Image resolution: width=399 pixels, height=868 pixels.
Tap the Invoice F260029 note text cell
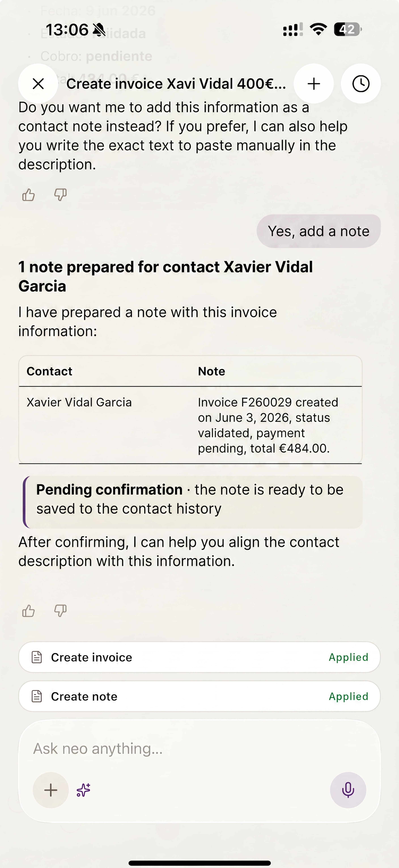[x=268, y=425]
